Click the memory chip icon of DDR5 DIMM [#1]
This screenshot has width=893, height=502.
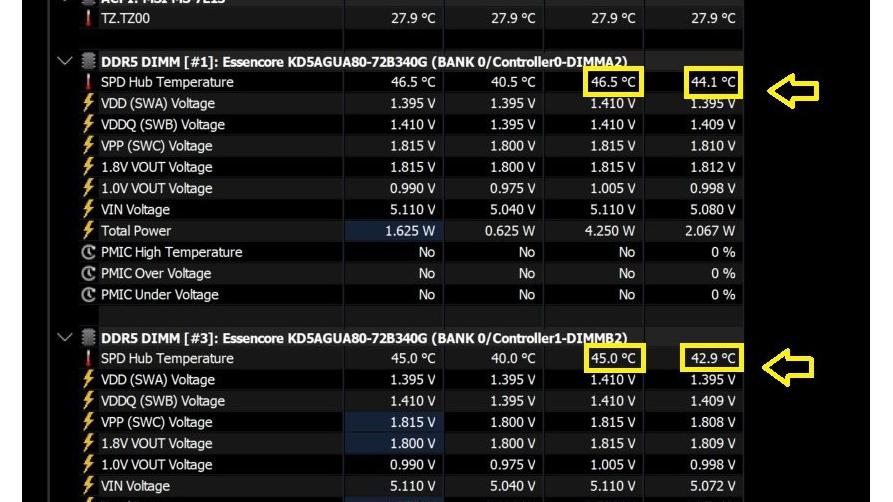point(88,61)
